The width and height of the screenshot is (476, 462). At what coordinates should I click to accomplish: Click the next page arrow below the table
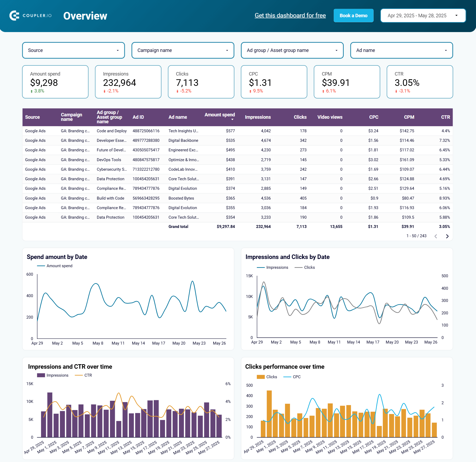point(447,236)
